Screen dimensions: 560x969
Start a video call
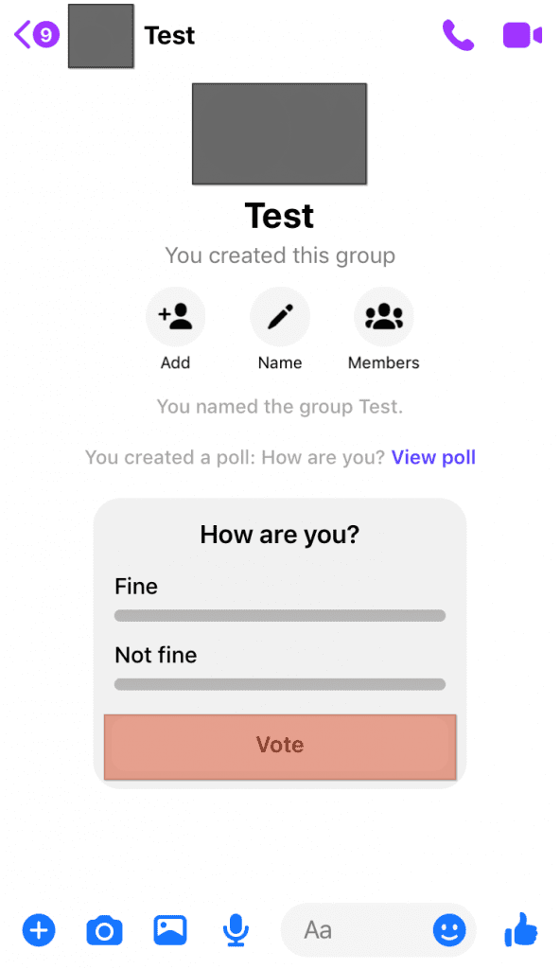pyautogui.click(x=521, y=36)
